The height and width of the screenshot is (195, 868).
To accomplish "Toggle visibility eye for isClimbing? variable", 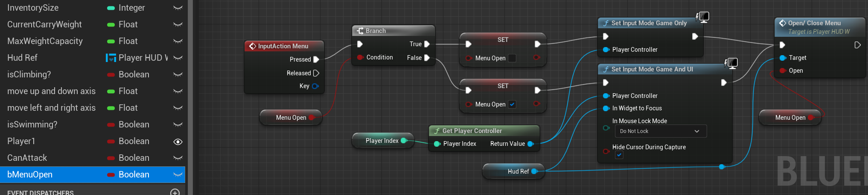I will [x=178, y=74].
